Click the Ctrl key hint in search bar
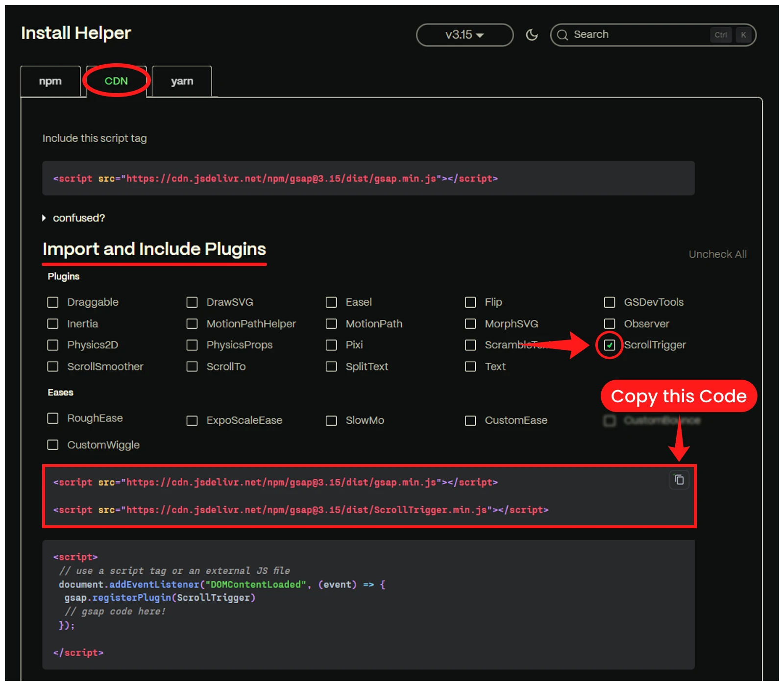The image size is (784, 686). pos(721,35)
